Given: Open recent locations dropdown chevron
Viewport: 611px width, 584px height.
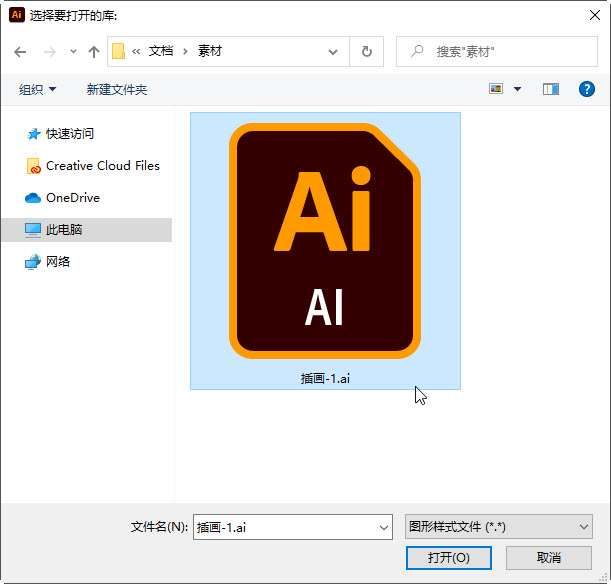Looking at the screenshot, I should coord(73,52).
